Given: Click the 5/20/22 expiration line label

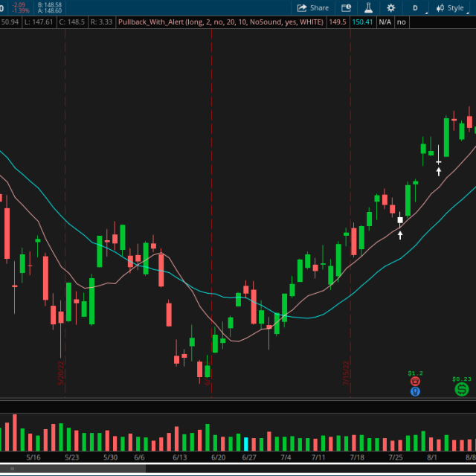Looking at the screenshot, I should pyautogui.click(x=61, y=373).
